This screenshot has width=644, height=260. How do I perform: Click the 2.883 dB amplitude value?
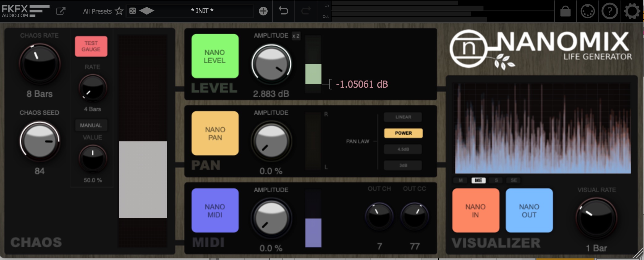point(271,94)
